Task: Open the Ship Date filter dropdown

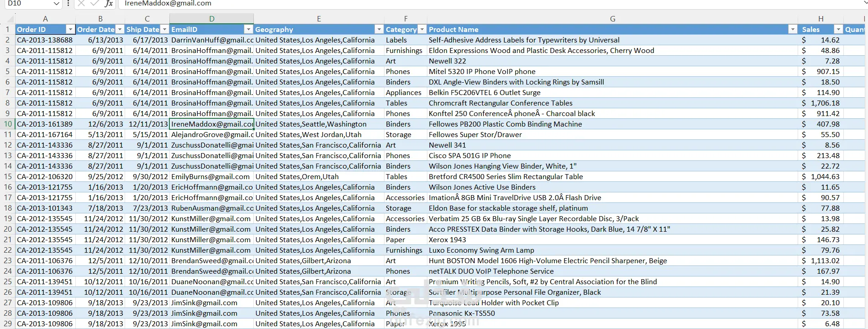Action: point(164,29)
